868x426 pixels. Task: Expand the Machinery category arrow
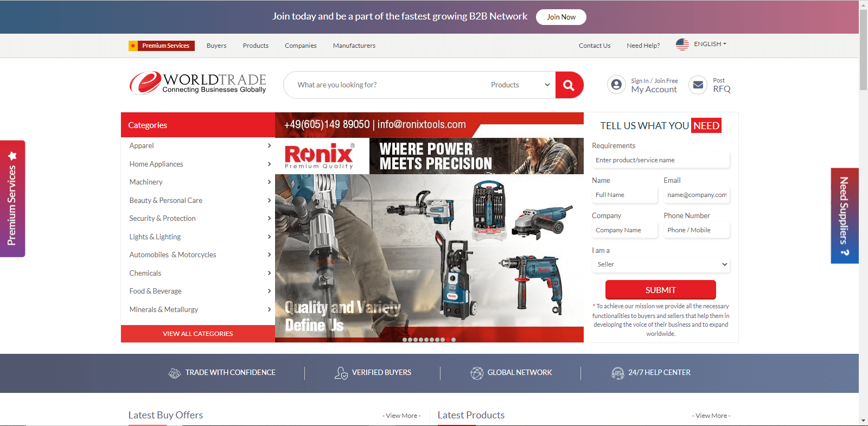pyautogui.click(x=269, y=182)
